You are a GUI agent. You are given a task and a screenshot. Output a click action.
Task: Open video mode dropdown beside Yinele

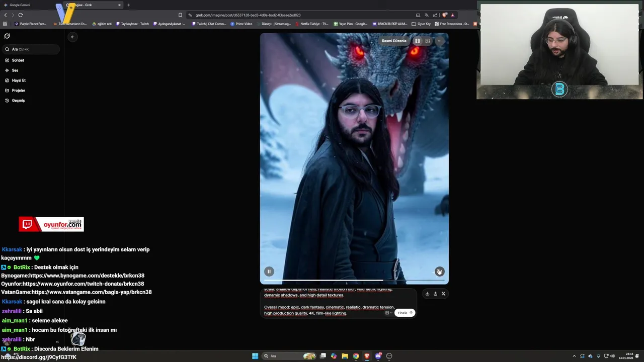[x=388, y=313]
